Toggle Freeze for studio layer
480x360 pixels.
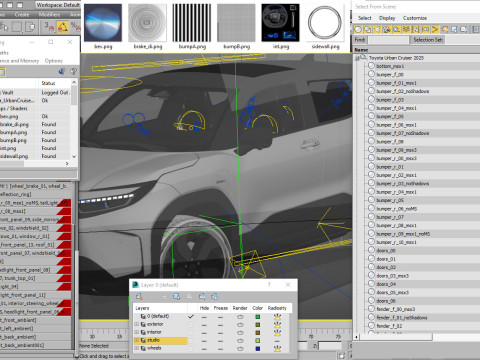(220, 340)
